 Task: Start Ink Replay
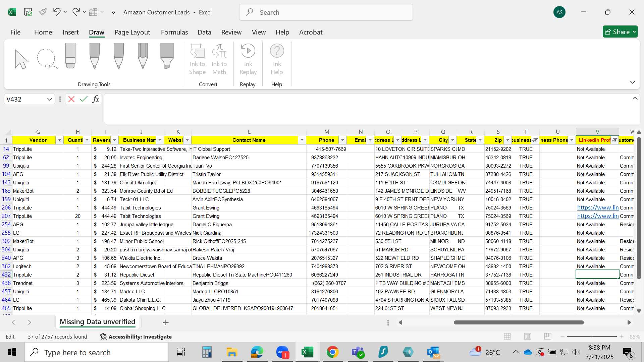248,60
